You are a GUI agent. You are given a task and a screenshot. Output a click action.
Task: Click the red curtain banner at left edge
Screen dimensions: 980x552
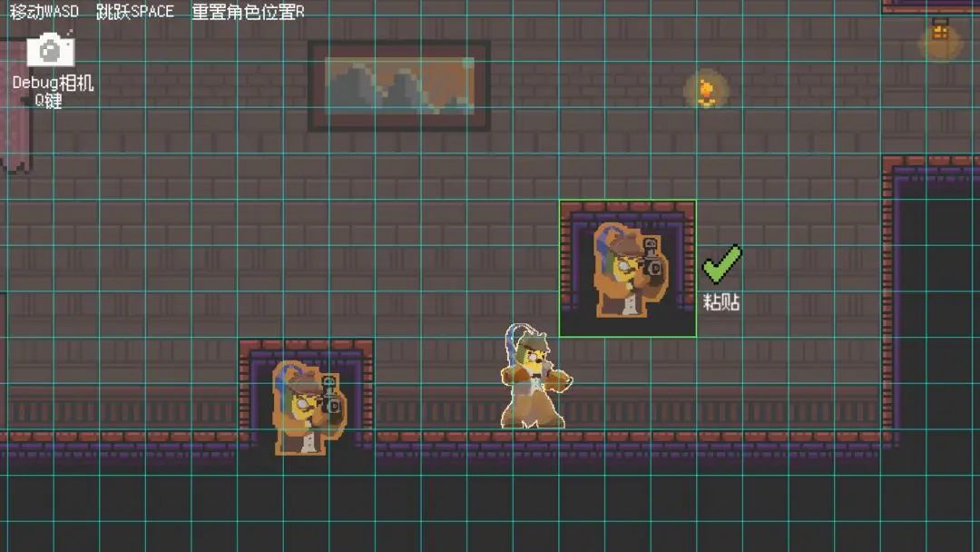(15, 105)
